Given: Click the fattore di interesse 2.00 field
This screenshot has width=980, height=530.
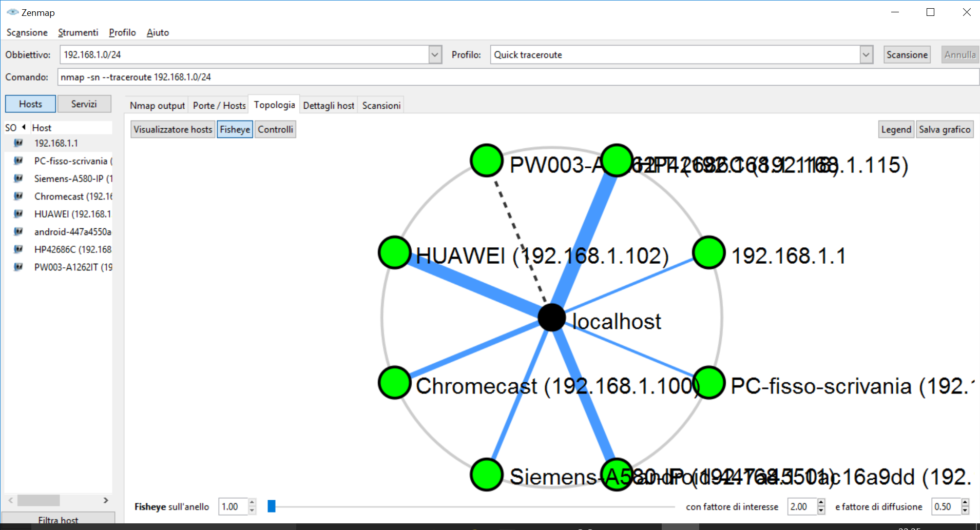Looking at the screenshot, I should click(x=803, y=506).
